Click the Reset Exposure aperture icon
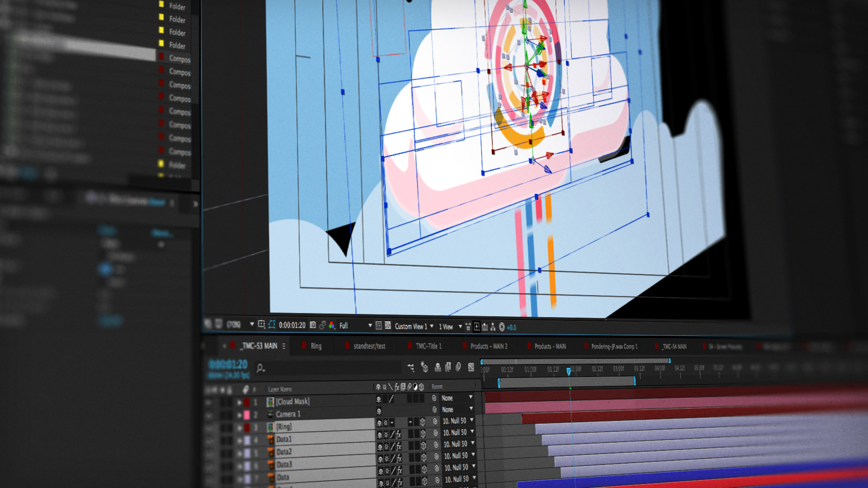 [501, 327]
